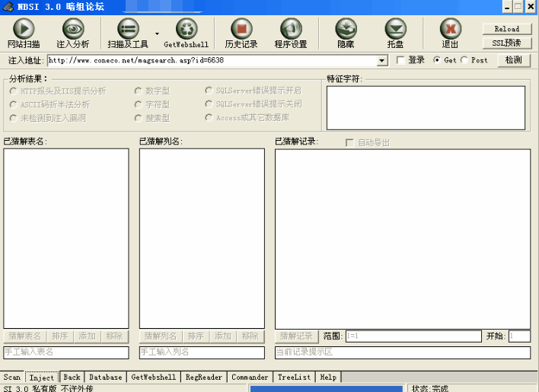539x392 pixels.
Task: Click the 私有版 不许外传 status bar text
Action: [62, 388]
